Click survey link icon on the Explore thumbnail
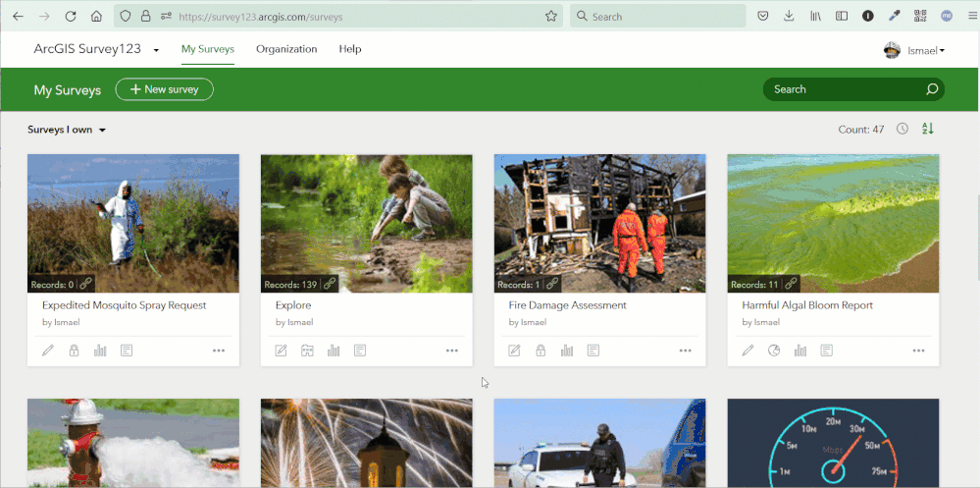The image size is (980, 488). pos(329,284)
